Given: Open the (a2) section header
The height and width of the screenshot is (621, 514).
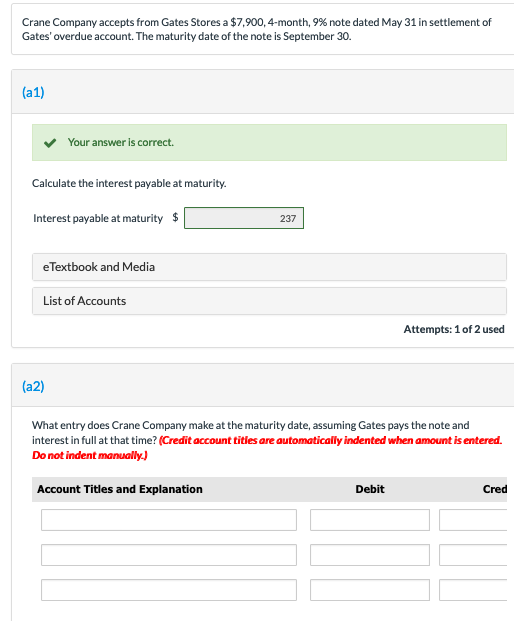Looking at the screenshot, I should pos(33,386).
